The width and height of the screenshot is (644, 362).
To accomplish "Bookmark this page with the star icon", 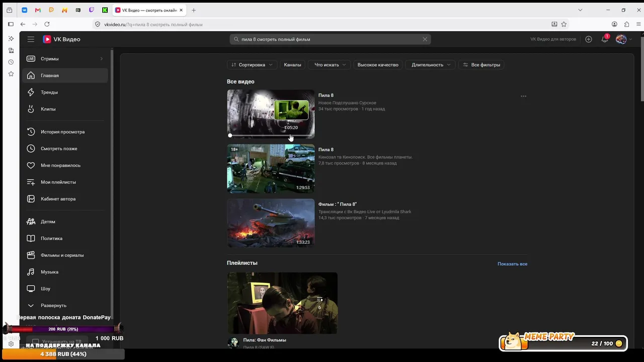I will [564, 24].
